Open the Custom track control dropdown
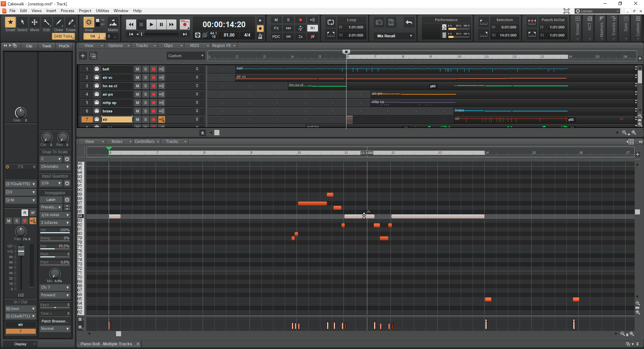The height and width of the screenshot is (349, 644). pos(186,56)
